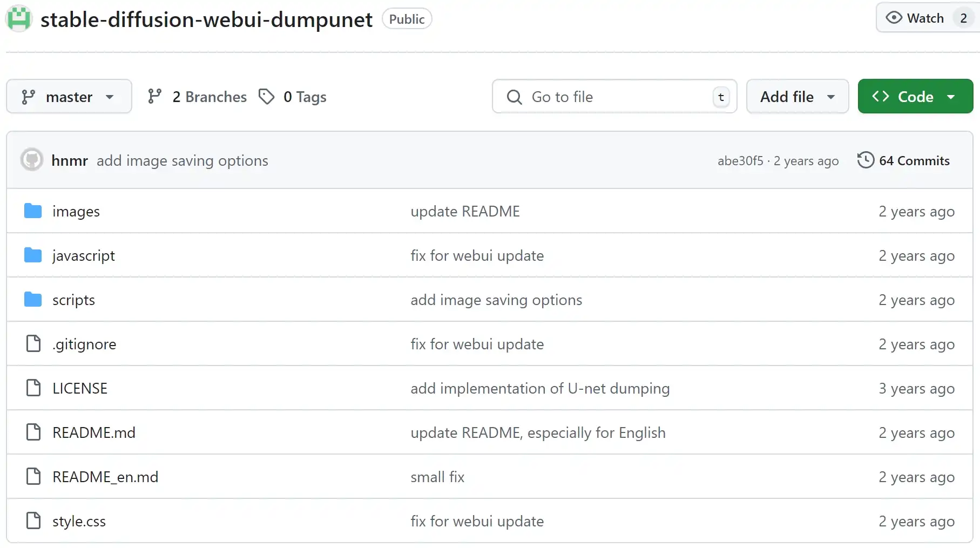The image size is (980, 548).
Task: Click the README.md file icon
Action: point(33,432)
